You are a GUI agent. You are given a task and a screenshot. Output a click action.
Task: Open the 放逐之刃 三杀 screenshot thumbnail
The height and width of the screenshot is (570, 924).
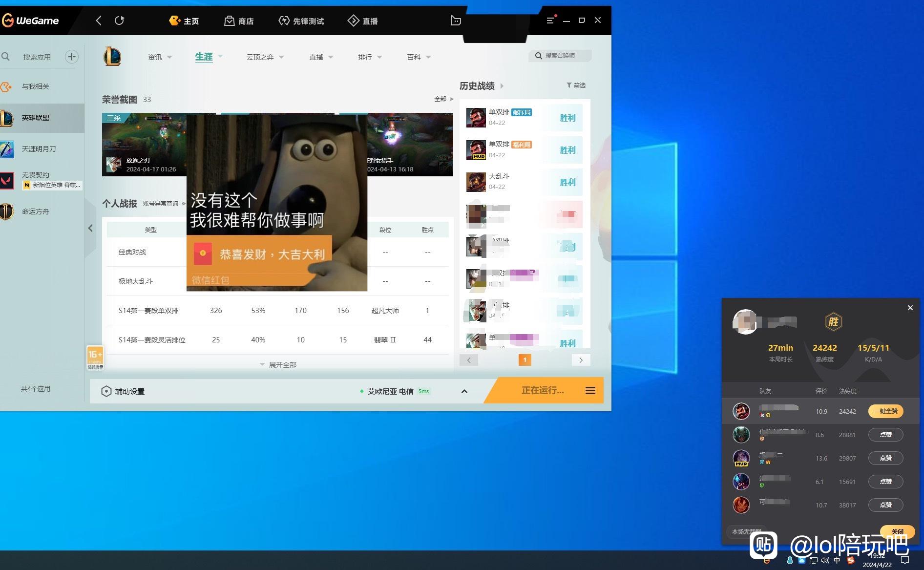144,145
